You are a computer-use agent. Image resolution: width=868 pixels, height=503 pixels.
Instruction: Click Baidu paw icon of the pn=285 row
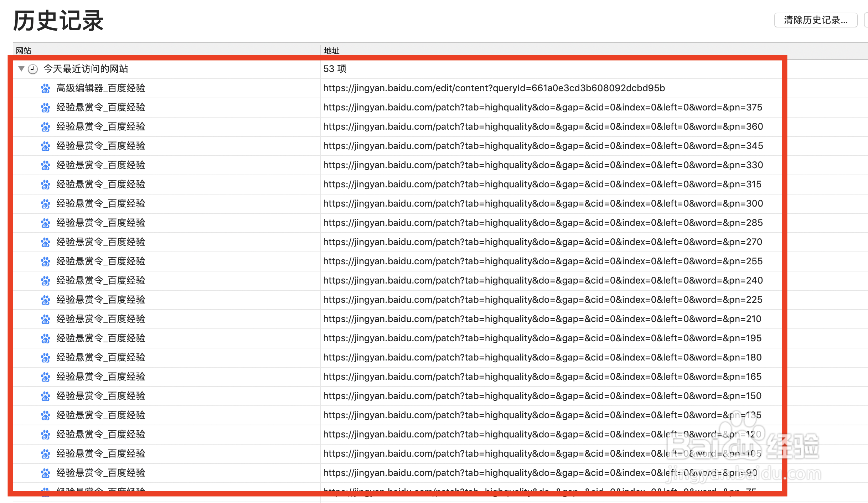click(x=45, y=223)
